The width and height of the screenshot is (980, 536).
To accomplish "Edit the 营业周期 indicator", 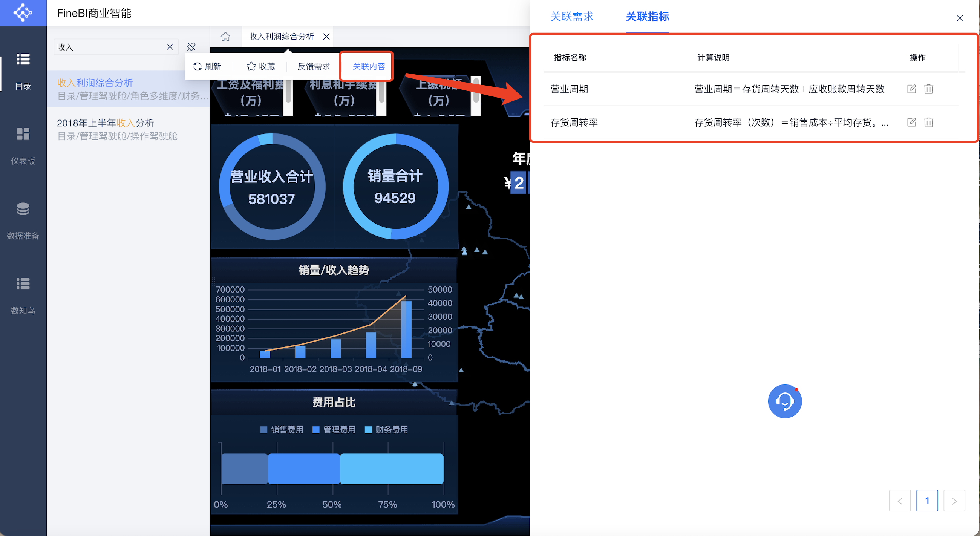I will [x=911, y=89].
